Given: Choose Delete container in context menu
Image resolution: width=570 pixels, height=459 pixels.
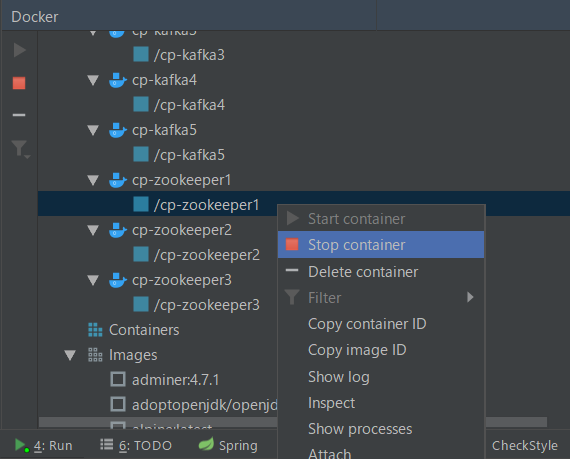Looking at the screenshot, I should coord(381,272).
